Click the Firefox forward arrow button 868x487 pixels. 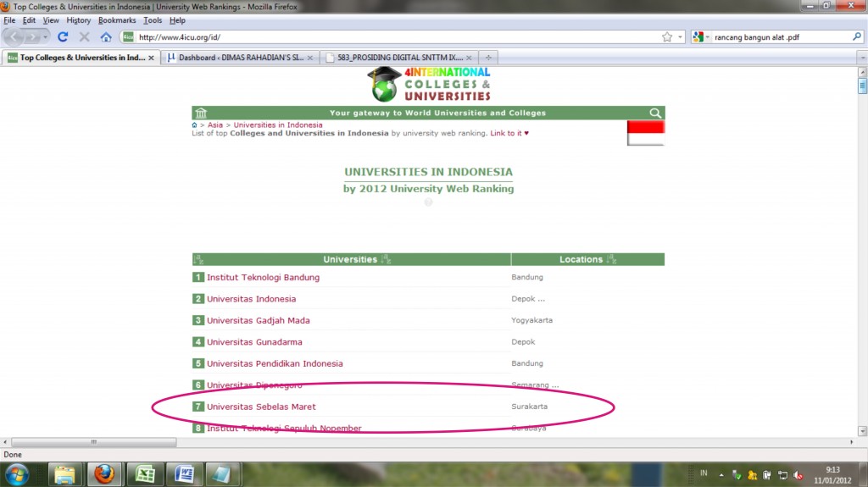coord(32,37)
